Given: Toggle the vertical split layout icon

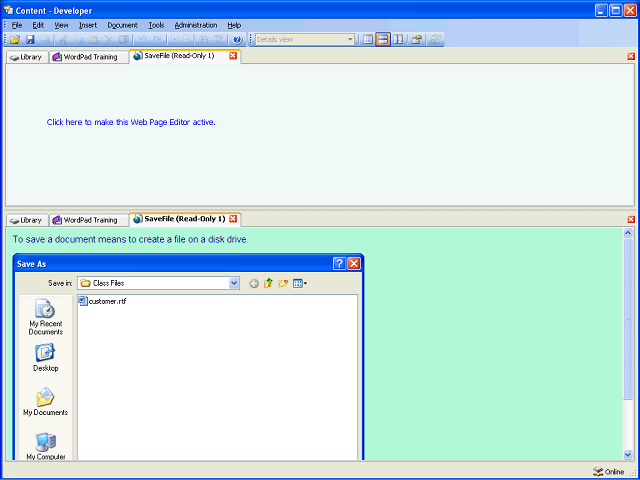Looking at the screenshot, I should pos(398,40).
